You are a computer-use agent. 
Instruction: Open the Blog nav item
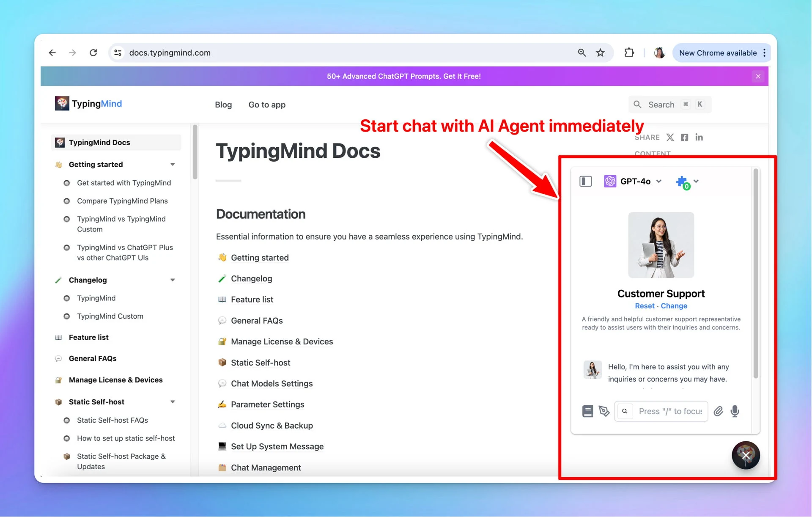(x=223, y=104)
